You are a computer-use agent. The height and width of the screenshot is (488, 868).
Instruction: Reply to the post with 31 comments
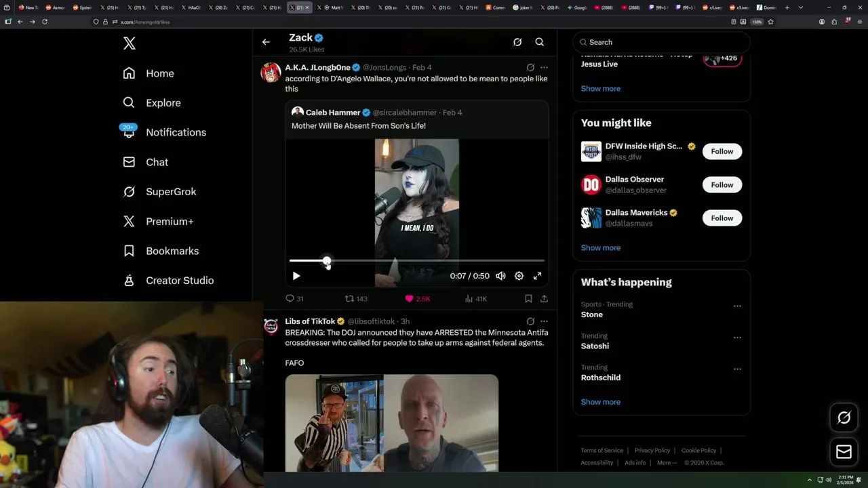pyautogui.click(x=294, y=299)
